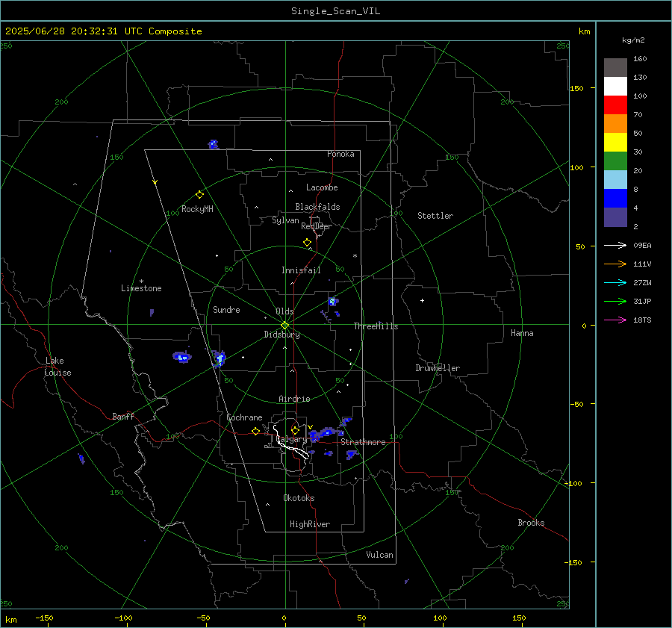
Task: Click yellow diamond marker near Cochrane
Action: pos(256,431)
